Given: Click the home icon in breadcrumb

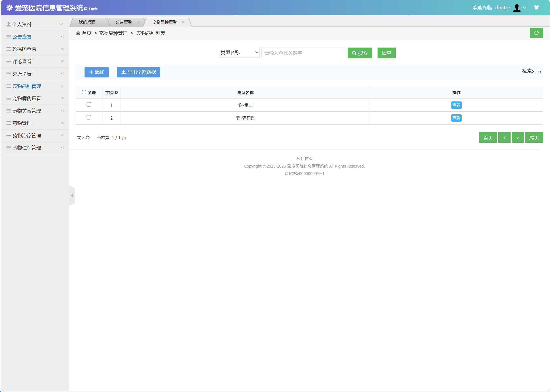Looking at the screenshot, I should point(78,33).
